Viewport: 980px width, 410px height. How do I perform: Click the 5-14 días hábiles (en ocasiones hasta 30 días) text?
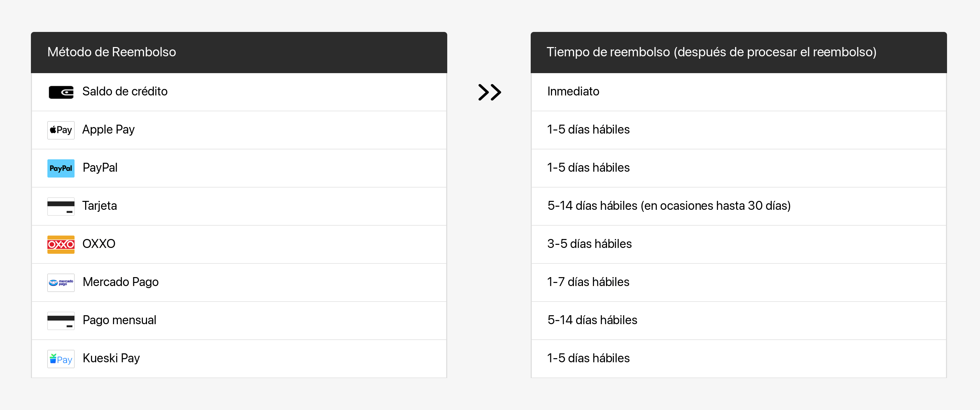668,206
